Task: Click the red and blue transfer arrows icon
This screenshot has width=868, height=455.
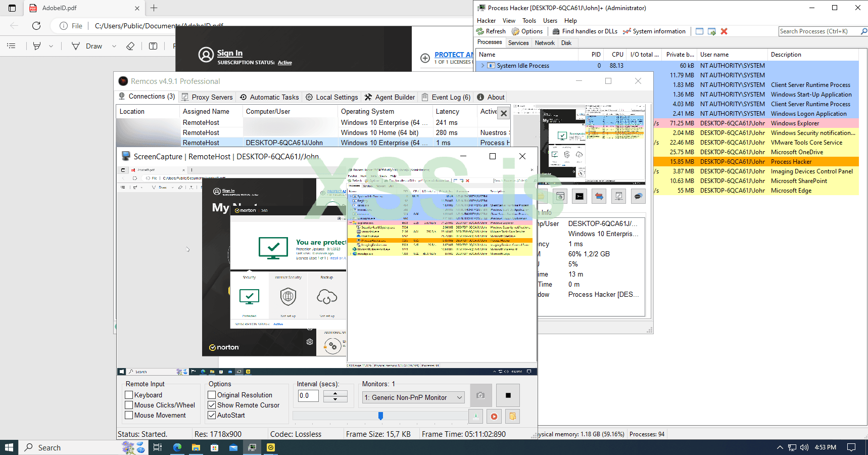Action: click(599, 196)
